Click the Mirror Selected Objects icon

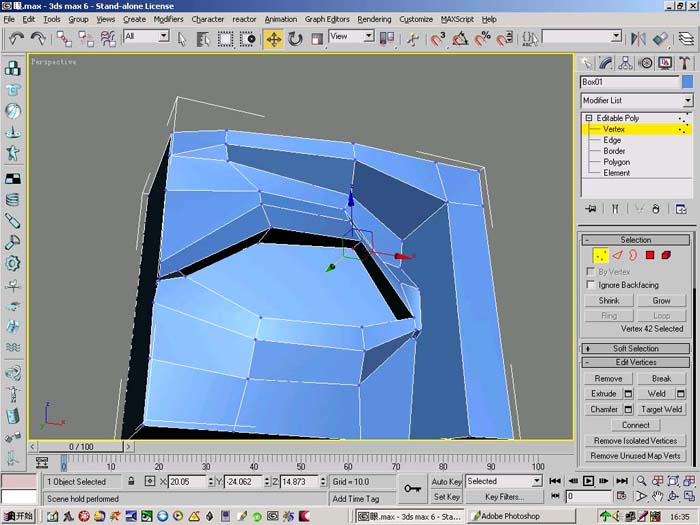638,39
